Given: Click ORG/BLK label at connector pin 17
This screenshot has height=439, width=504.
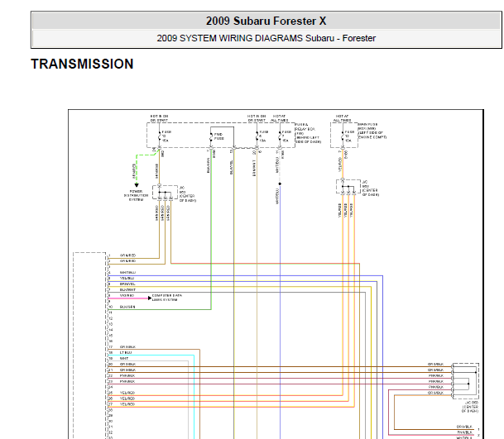Looking at the screenshot, I should click(128, 347).
